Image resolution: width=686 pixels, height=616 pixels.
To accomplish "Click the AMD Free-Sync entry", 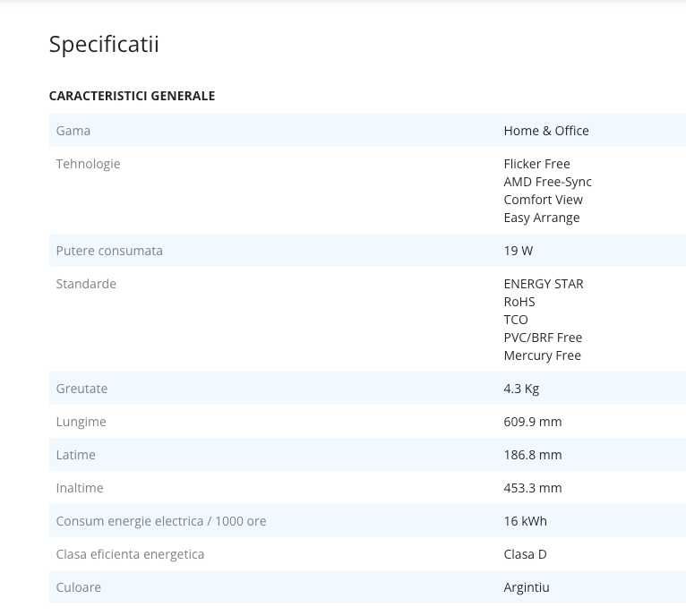I will click(x=547, y=182).
